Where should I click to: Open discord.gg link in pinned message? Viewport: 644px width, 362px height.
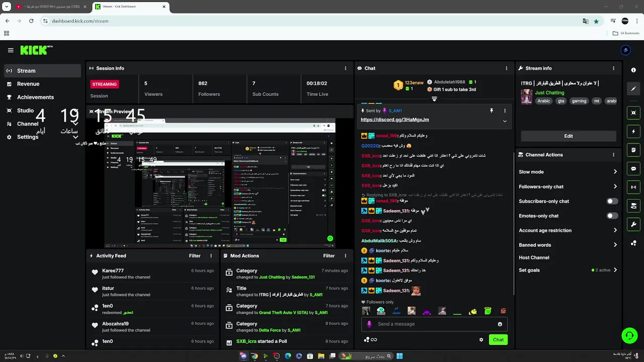[x=395, y=120]
